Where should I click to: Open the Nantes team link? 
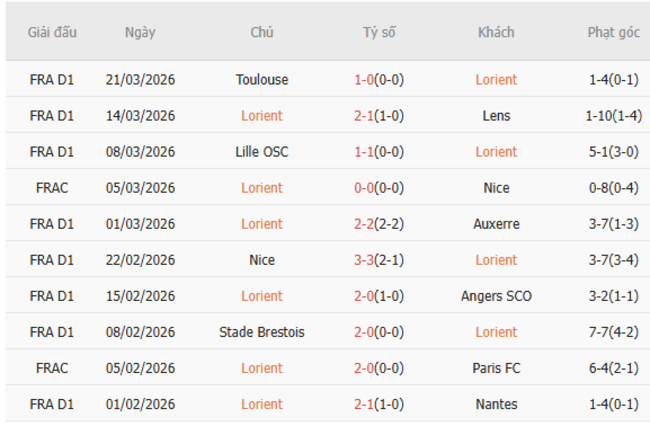[496, 404]
